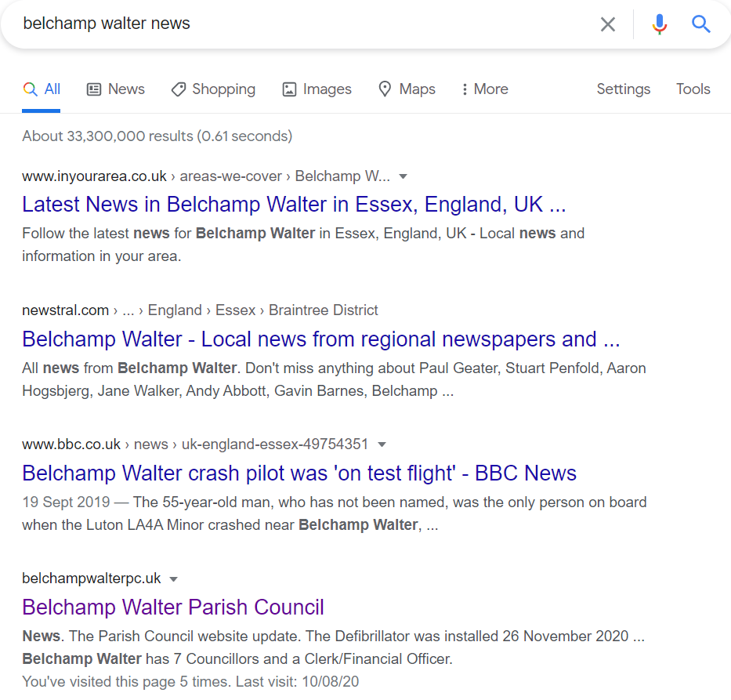
Task: Open Latest News in Belchamp Walter link
Action: 294,205
